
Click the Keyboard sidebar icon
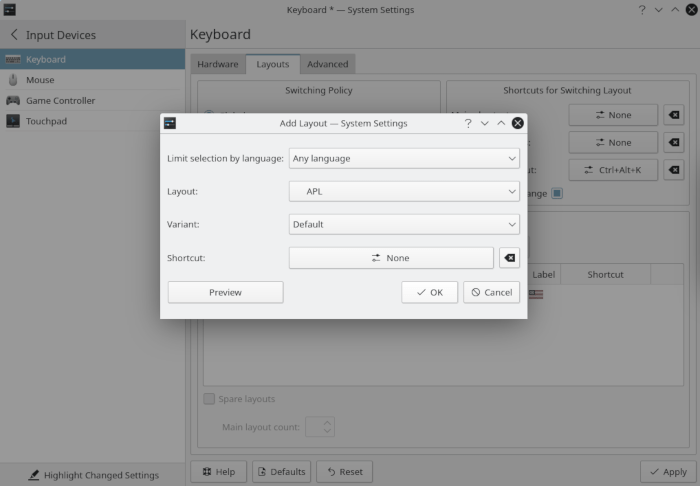click(13, 59)
